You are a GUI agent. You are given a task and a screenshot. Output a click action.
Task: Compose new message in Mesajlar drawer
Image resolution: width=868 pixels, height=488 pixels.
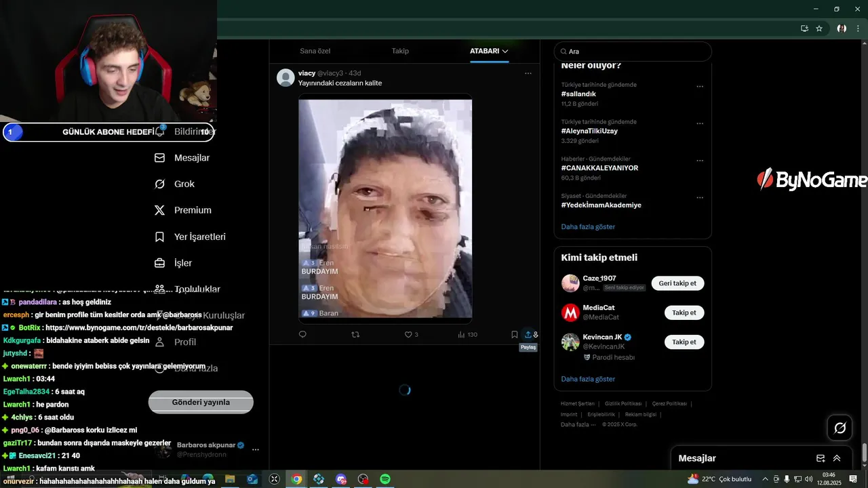point(821,458)
